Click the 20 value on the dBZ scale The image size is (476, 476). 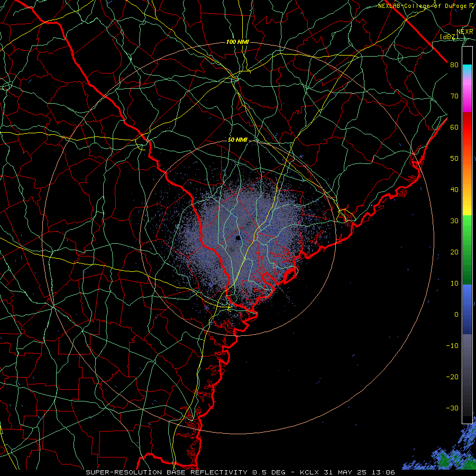tap(454, 252)
